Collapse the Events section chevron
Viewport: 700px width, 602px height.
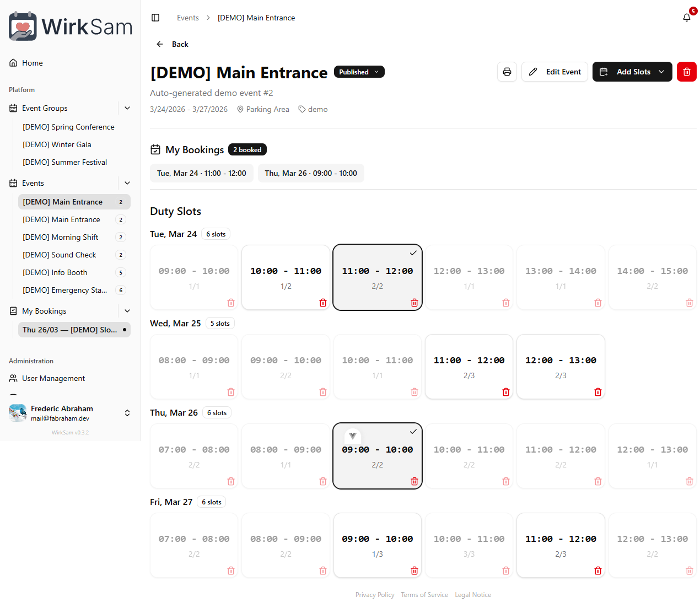(127, 183)
